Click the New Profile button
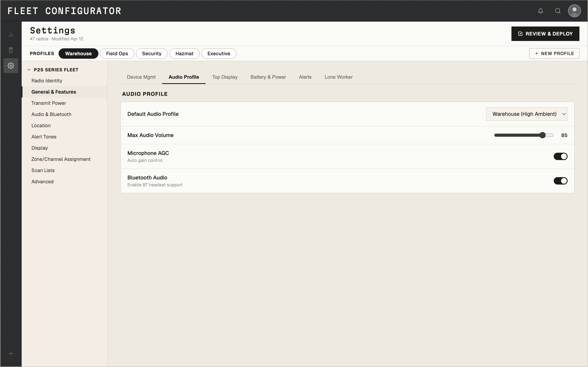Viewport: 588px width, 367px height. [554, 53]
